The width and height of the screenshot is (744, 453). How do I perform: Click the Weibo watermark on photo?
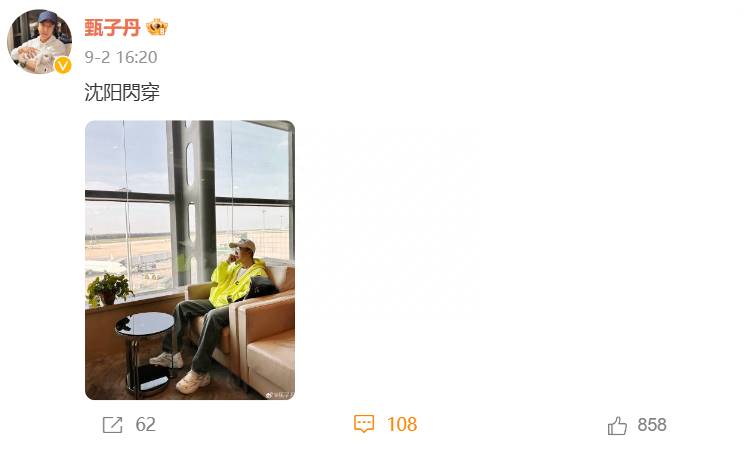280,395
